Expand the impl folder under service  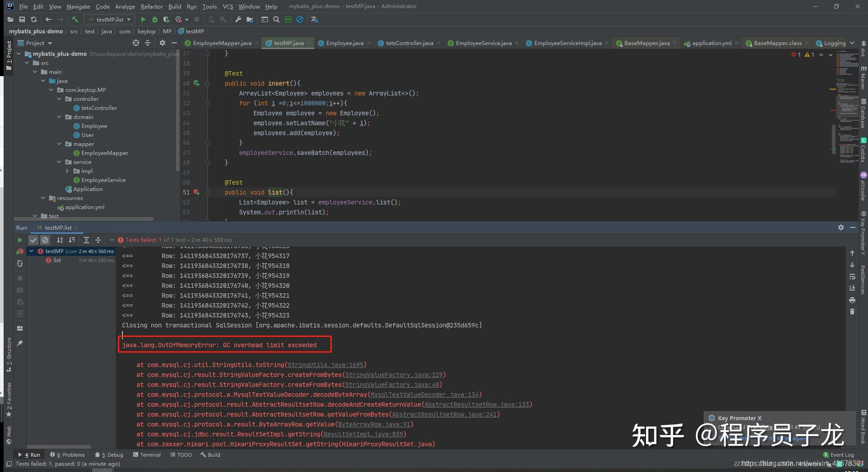point(68,171)
